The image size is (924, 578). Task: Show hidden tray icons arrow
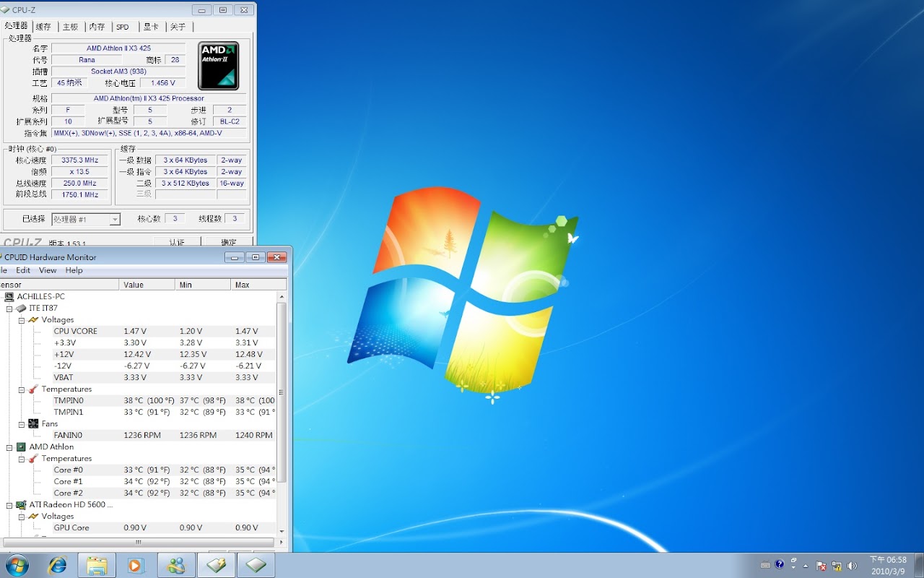tap(806, 565)
